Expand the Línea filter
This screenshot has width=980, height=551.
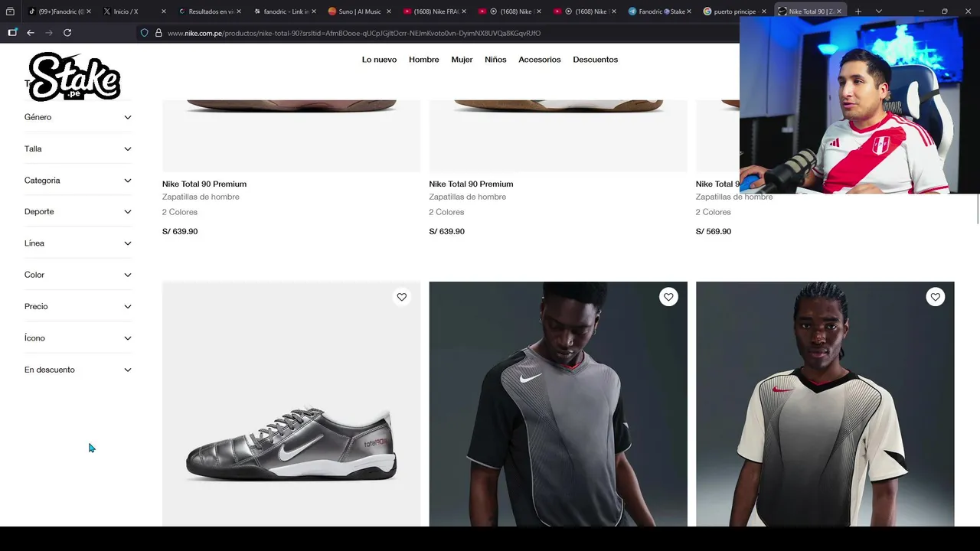pos(77,243)
